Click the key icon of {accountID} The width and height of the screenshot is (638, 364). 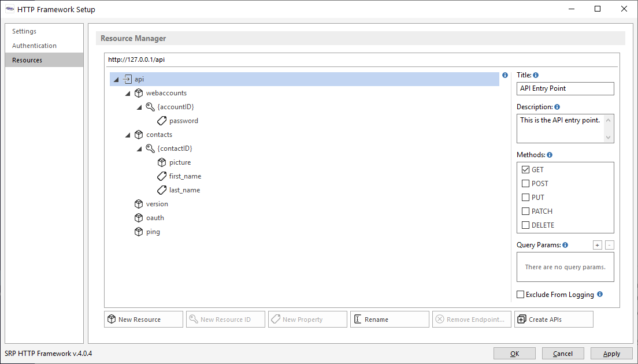(150, 107)
